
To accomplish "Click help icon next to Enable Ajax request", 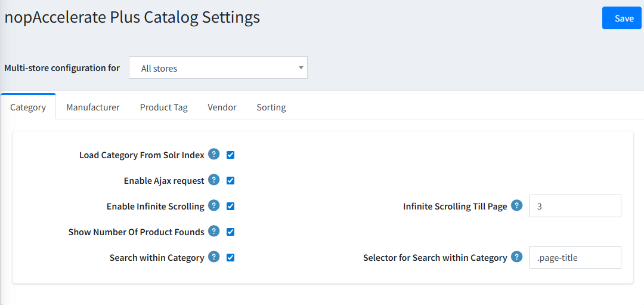I will tap(213, 180).
